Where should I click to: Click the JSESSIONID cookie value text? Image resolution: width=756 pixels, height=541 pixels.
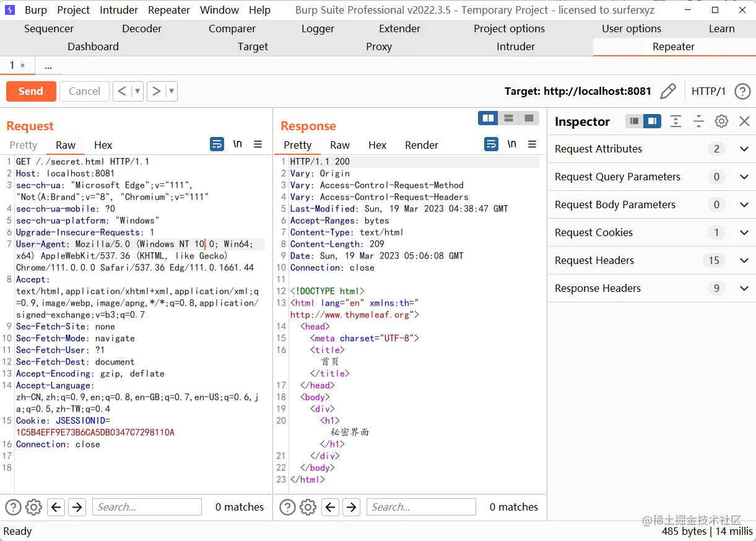(95, 433)
